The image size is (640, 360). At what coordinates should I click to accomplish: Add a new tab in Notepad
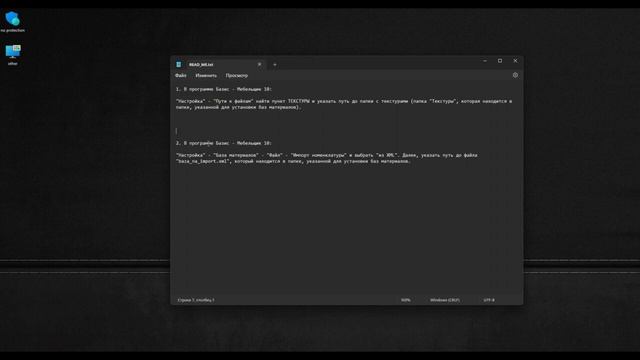tap(275, 64)
